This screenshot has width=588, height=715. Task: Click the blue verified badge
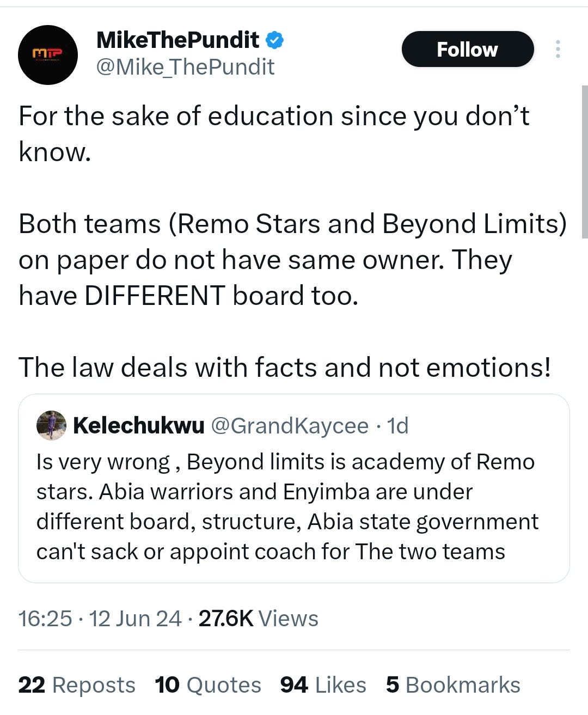point(274,40)
